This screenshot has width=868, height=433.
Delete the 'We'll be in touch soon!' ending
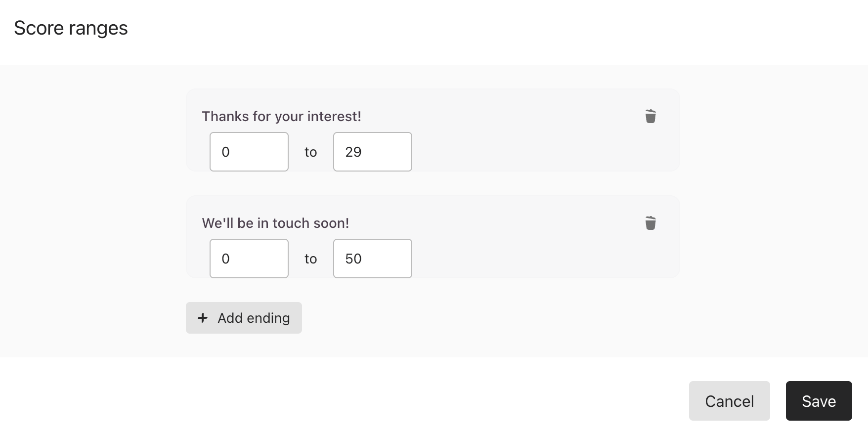[x=651, y=223]
